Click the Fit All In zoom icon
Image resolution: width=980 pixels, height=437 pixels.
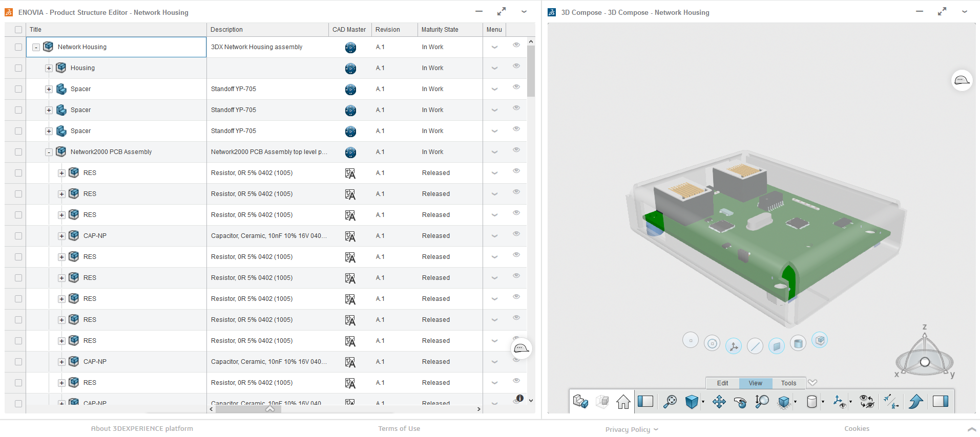670,402
